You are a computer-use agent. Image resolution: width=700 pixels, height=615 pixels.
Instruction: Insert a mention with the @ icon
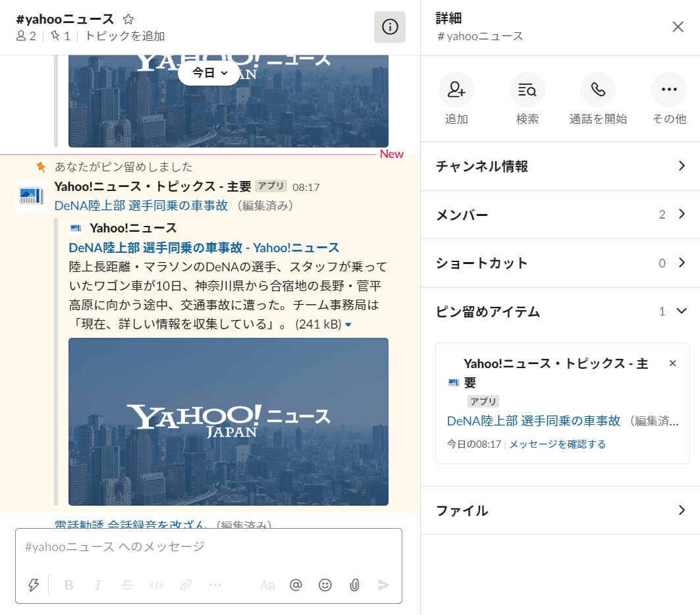tap(296, 585)
